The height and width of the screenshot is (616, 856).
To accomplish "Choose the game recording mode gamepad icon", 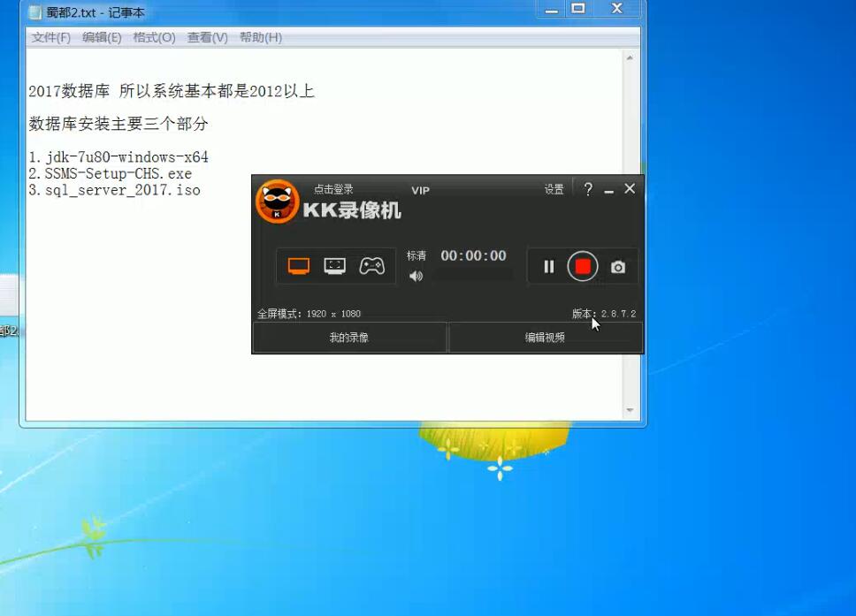I will point(371,266).
